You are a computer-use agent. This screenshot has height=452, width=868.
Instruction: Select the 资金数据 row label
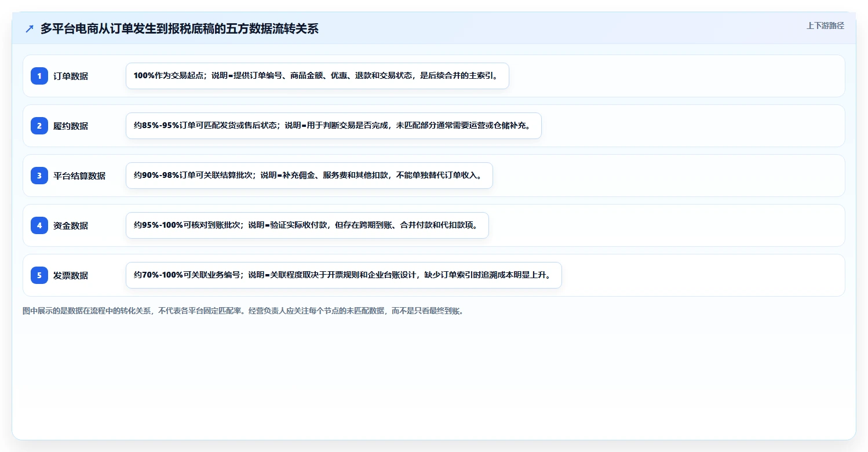[71, 225]
